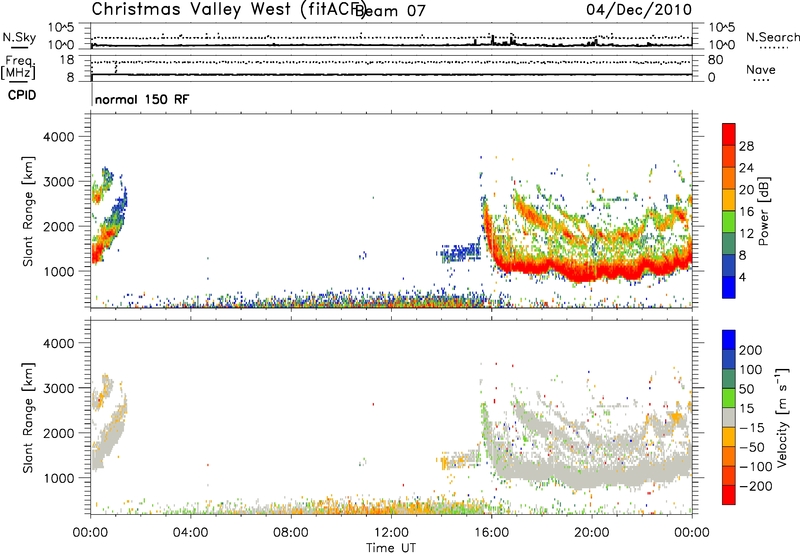The height and width of the screenshot is (554, 800).
Task: Click the '20:00' time axis tick label
Action: pos(592,533)
